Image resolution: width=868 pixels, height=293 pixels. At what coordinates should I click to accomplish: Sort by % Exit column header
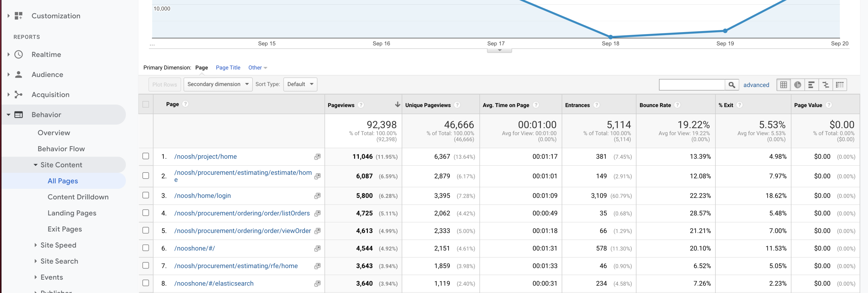[726, 105]
